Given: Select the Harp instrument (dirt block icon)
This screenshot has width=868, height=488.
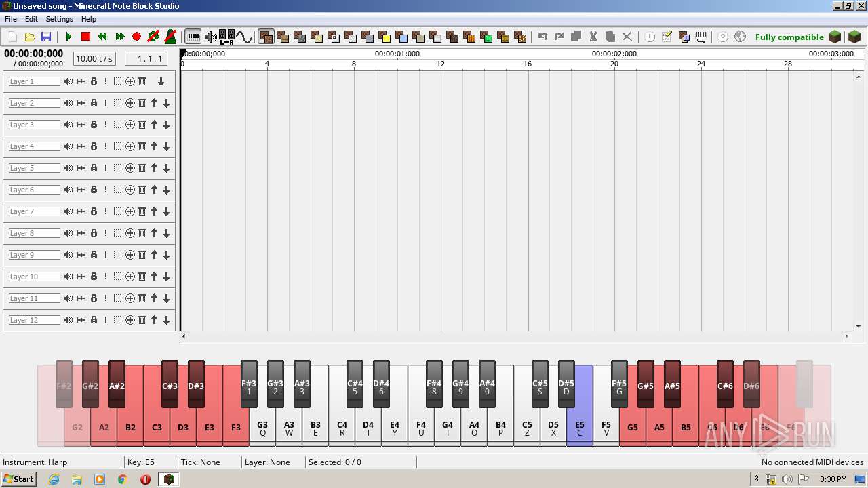Looking at the screenshot, I should point(267,37).
